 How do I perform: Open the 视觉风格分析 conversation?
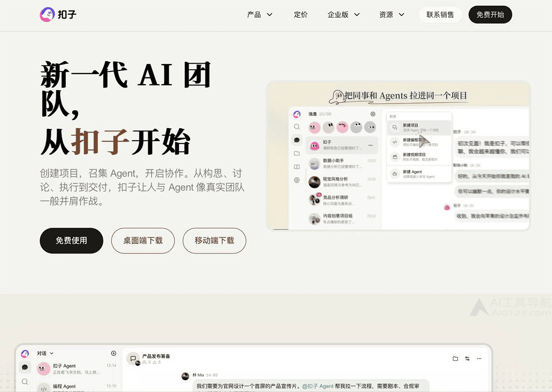point(342,181)
